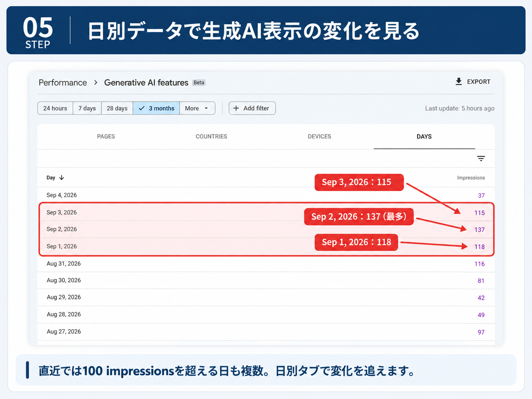532x399 pixels.
Task: Toggle the 3 months date range
Action: click(x=156, y=108)
